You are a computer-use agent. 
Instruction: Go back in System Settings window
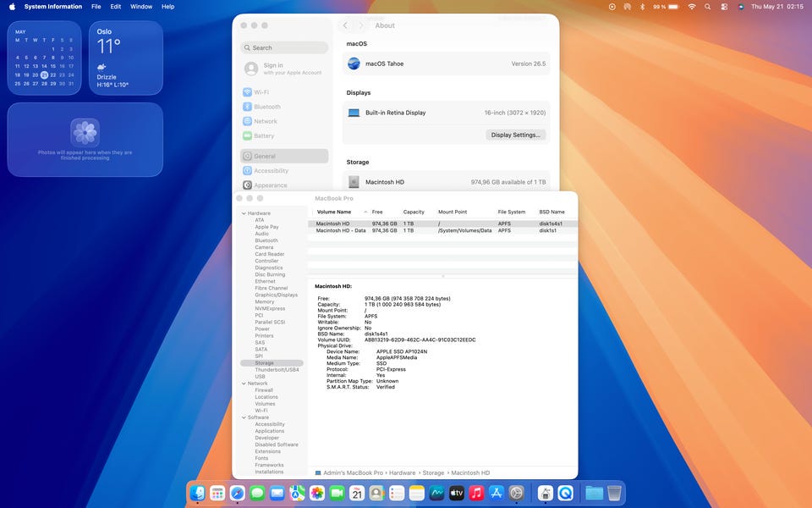345,25
